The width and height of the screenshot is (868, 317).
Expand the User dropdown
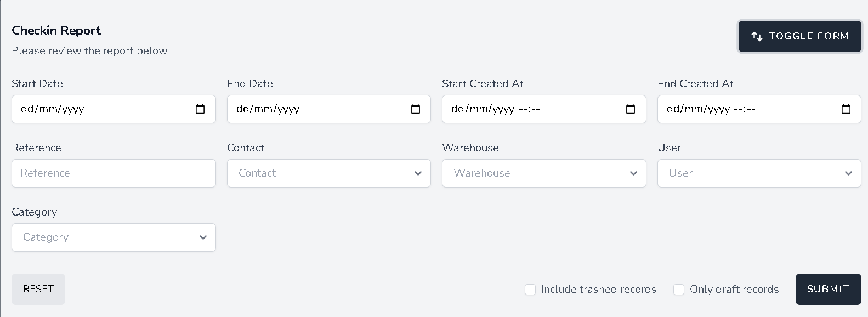coord(759,173)
